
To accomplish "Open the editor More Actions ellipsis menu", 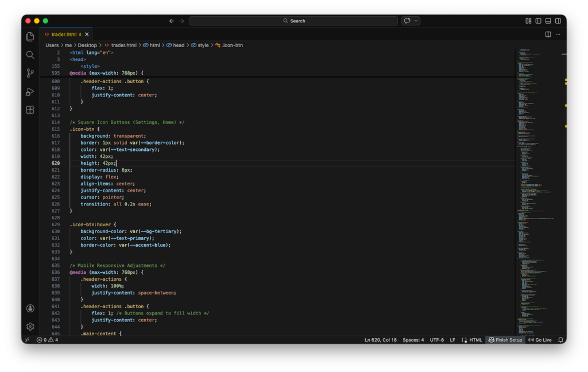I will click(558, 34).
